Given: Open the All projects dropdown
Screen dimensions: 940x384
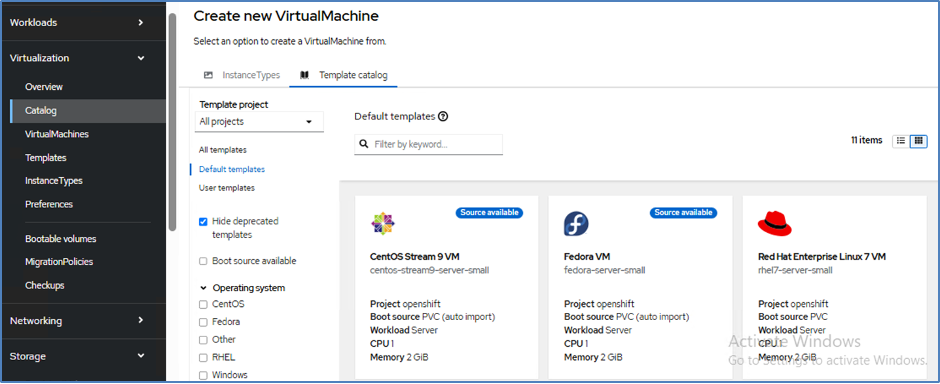Looking at the screenshot, I should point(259,122).
